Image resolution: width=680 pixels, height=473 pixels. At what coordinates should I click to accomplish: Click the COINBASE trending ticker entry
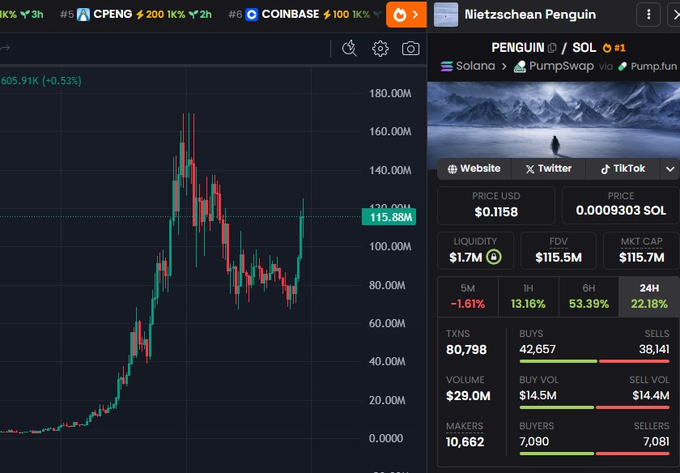(x=304, y=15)
